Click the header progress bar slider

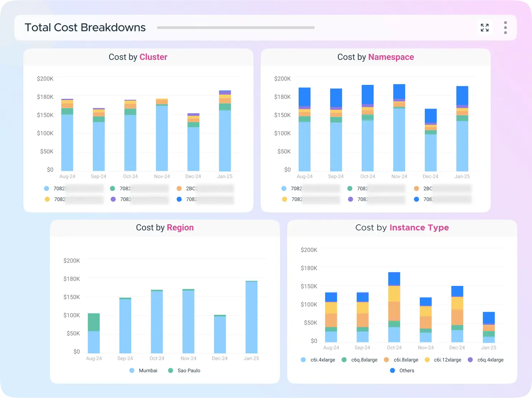tap(236, 28)
